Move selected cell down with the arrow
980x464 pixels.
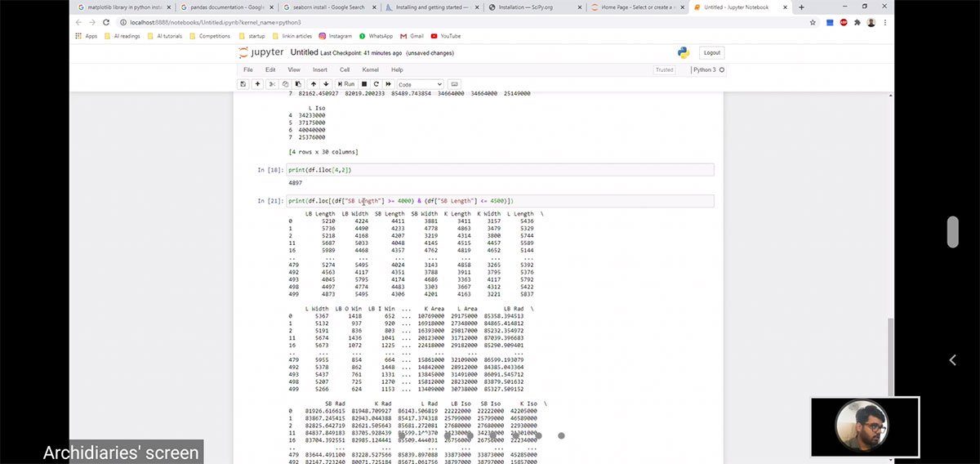(326, 84)
